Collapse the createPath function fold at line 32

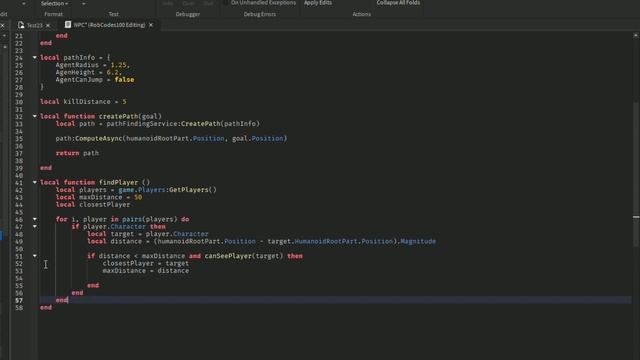pyautogui.click(x=35, y=116)
